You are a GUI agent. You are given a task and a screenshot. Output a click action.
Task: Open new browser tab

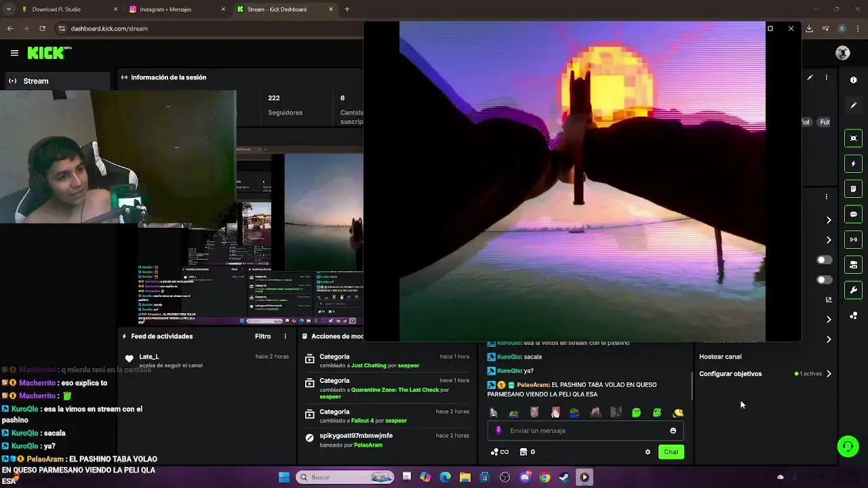pos(347,9)
